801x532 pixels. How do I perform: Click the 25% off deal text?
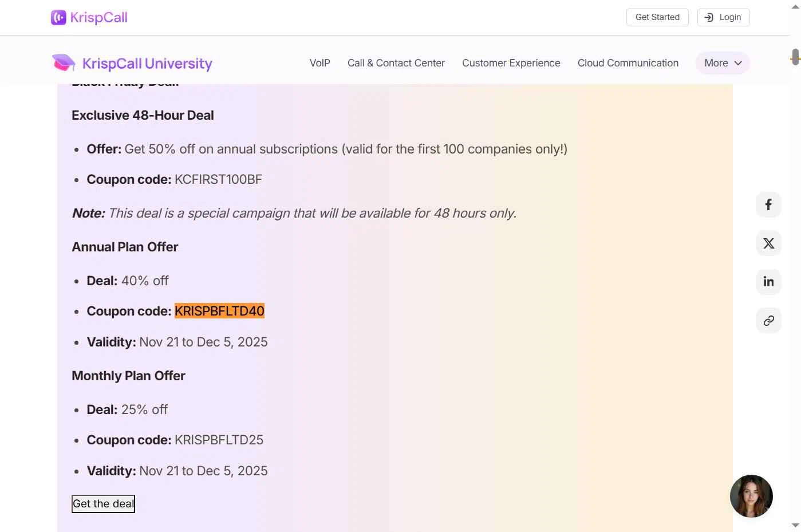point(144,409)
